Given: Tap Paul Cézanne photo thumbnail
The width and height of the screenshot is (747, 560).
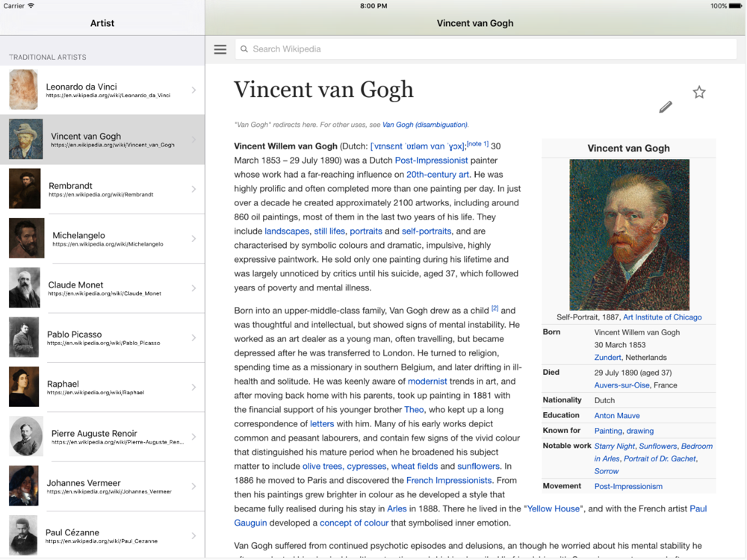Looking at the screenshot, I should coord(23,535).
